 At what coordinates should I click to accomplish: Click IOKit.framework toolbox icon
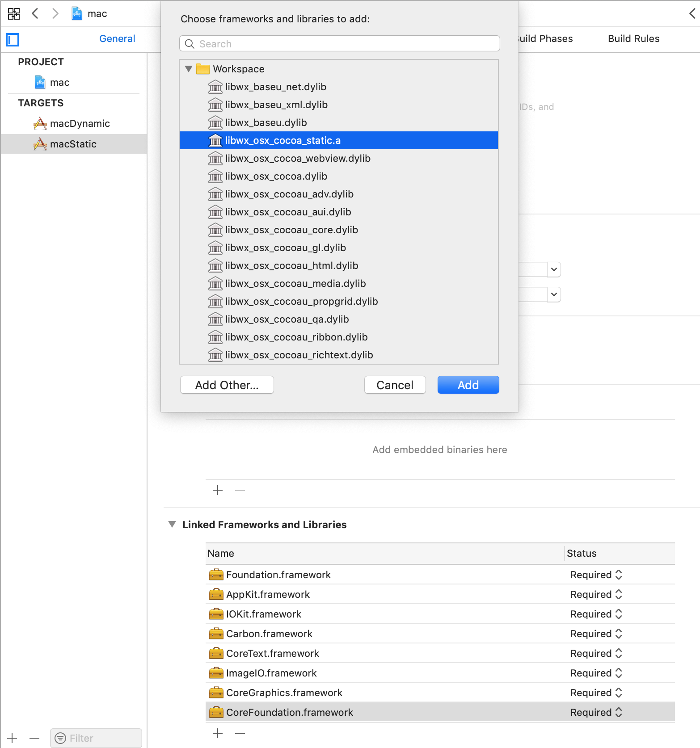216,614
